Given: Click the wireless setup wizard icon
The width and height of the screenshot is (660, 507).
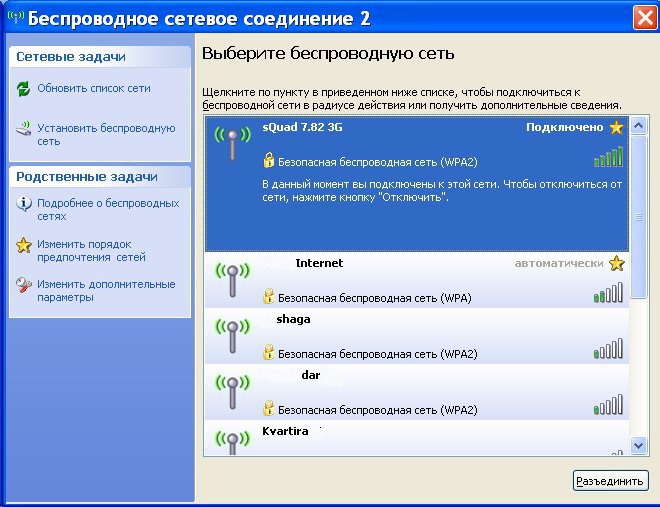Looking at the screenshot, I should (24, 128).
